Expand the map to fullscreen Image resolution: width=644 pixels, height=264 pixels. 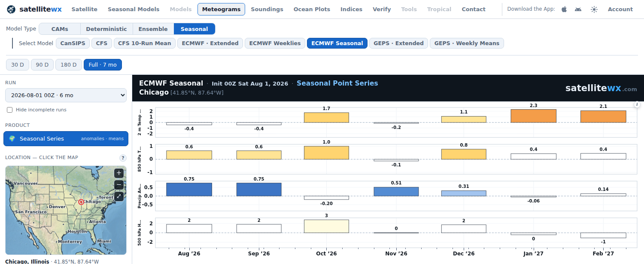pyautogui.click(x=119, y=196)
